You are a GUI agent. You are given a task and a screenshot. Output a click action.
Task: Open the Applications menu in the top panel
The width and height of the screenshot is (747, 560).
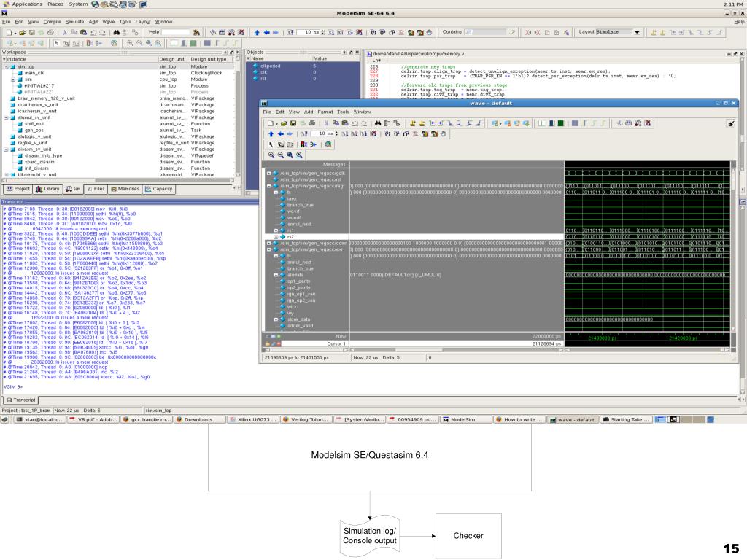pos(27,4)
